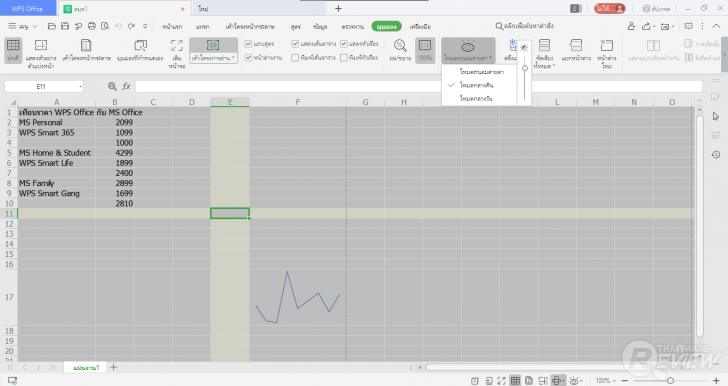Open file using folder icon in quick toolbar

click(x=52, y=26)
